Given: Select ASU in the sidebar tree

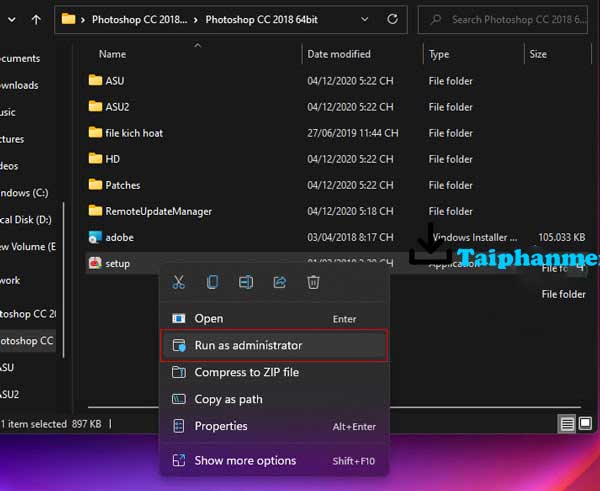Looking at the screenshot, I should [x=7, y=367].
